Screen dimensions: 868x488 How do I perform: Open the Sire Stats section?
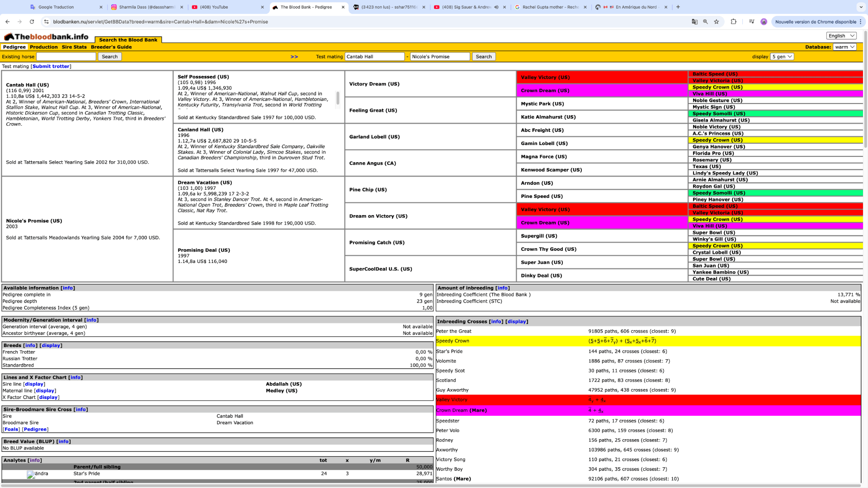click(74, 47)
